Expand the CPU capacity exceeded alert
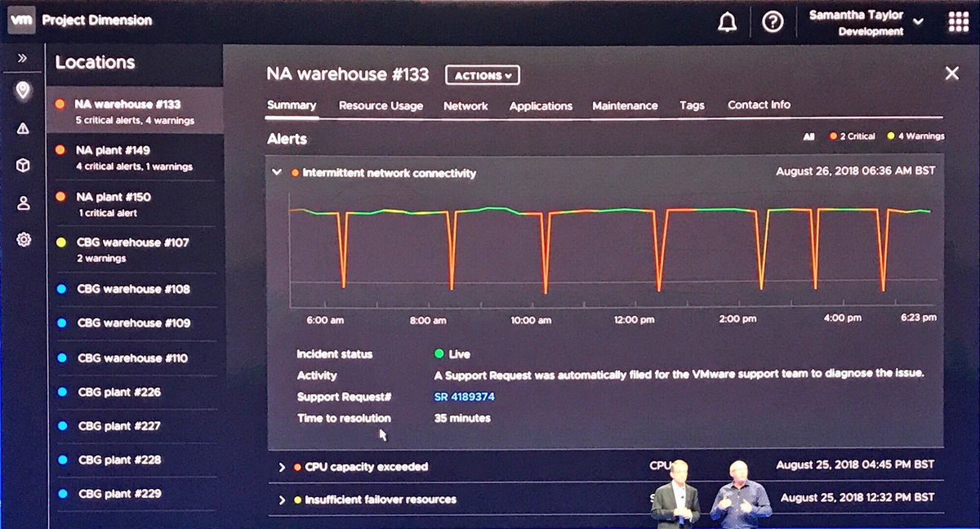The width and height of the screenshot is (980, 529). click(283, 467)
